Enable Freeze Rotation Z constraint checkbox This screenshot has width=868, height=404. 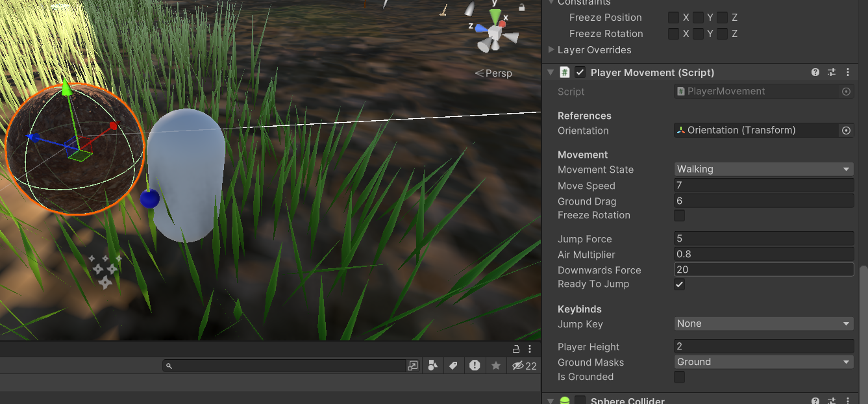723,34
